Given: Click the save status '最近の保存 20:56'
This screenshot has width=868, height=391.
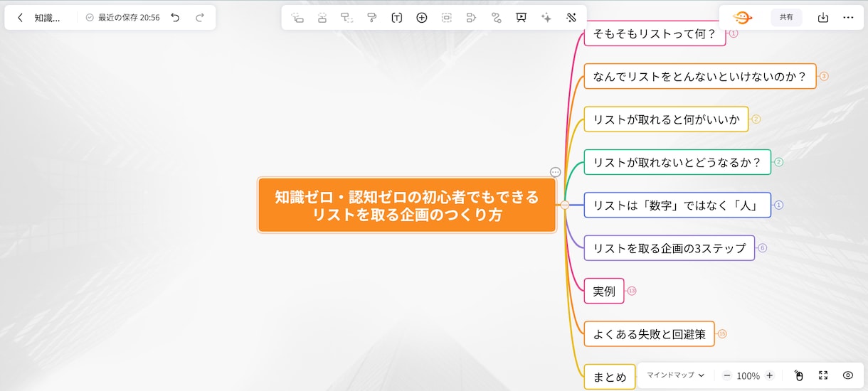Looking at the screenshot, I should click(122, 18).
